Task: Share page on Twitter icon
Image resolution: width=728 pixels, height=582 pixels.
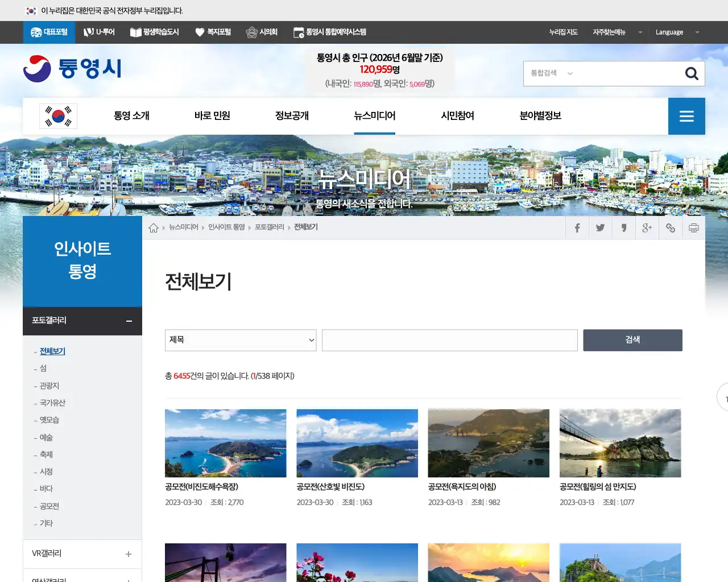Action: pyautogui.click(x=600, y=228)
